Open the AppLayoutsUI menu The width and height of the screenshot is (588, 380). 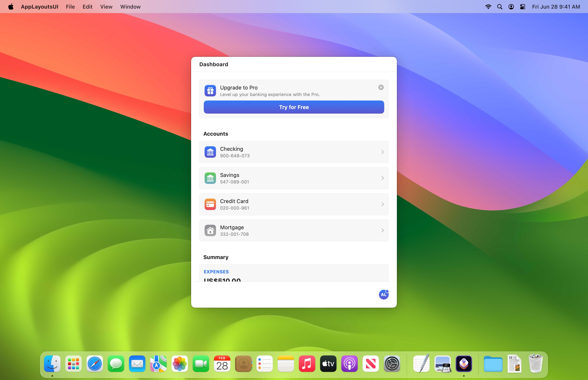coord(39,7)
